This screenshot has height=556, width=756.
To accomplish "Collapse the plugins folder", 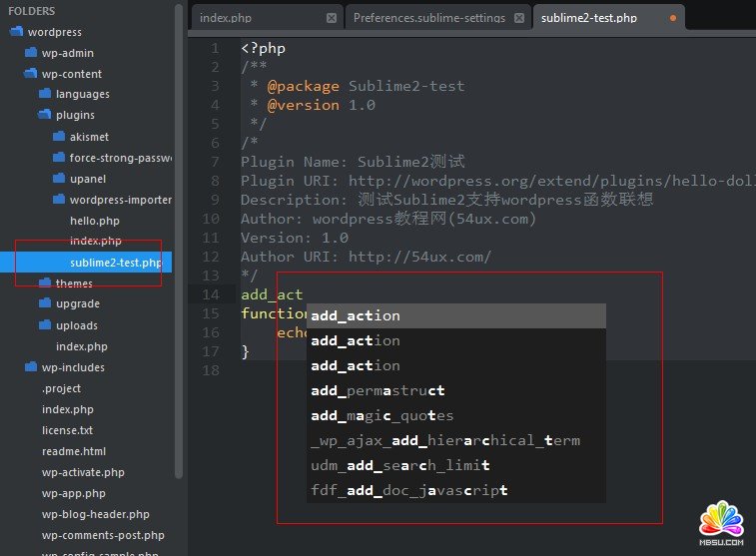I will tap(44, 116).
